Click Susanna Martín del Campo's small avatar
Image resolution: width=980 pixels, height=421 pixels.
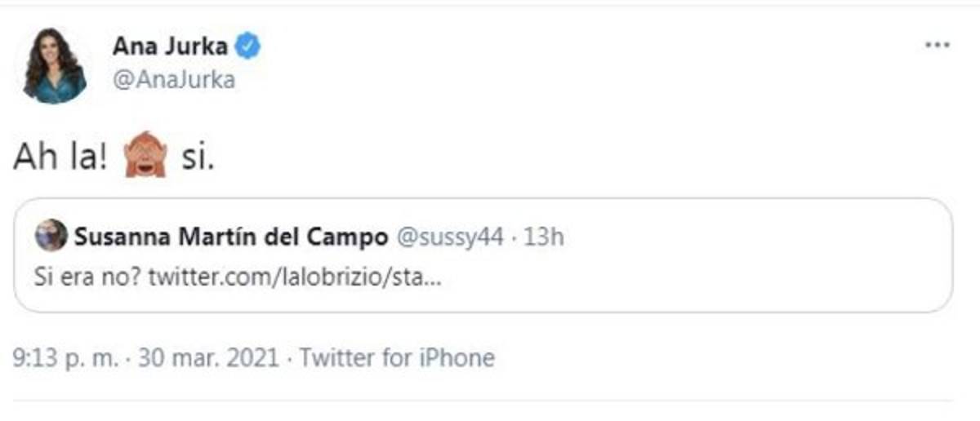(51, 237)
